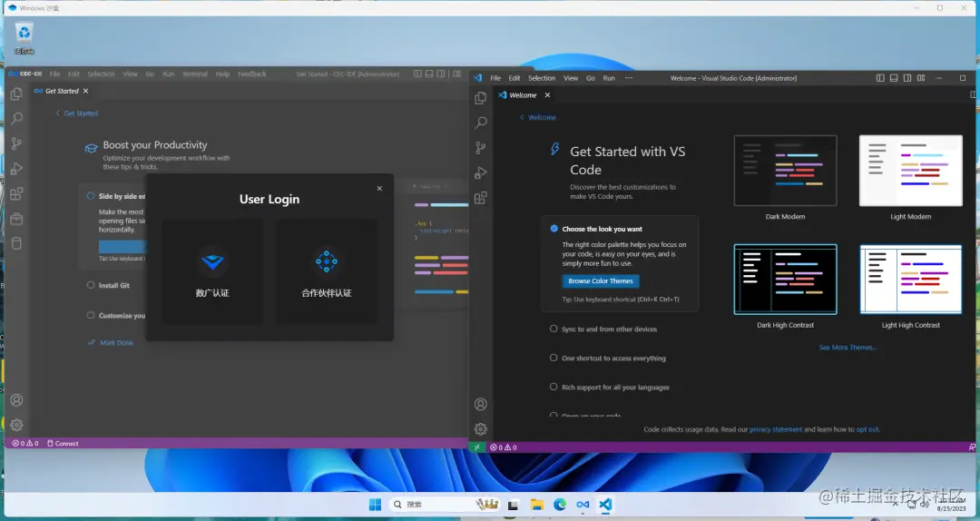Open Visual Studio Code icon on taskbar
The width and height of the screenshot is (980, 521).
click(605, 505)
